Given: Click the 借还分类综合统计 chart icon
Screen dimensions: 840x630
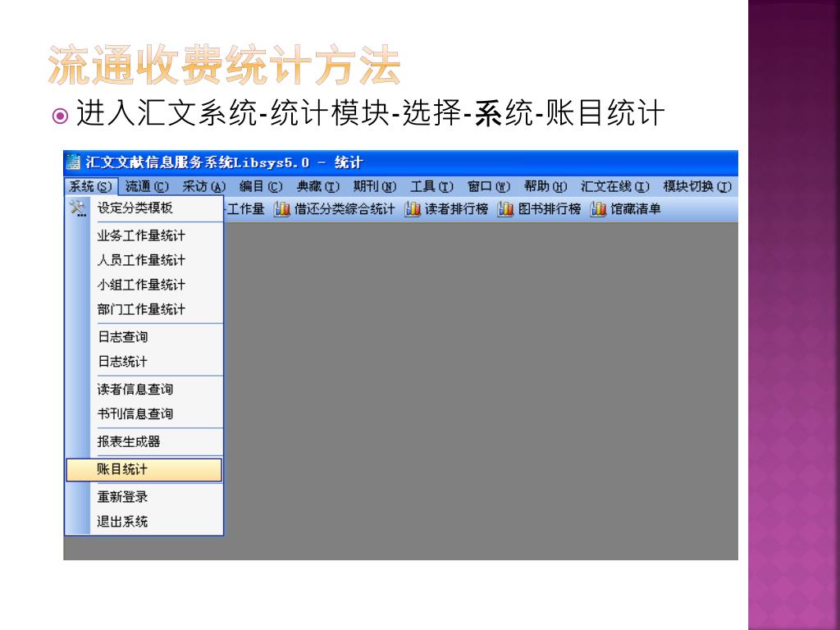Looking at the screenshot, I should tap(282, 209).
